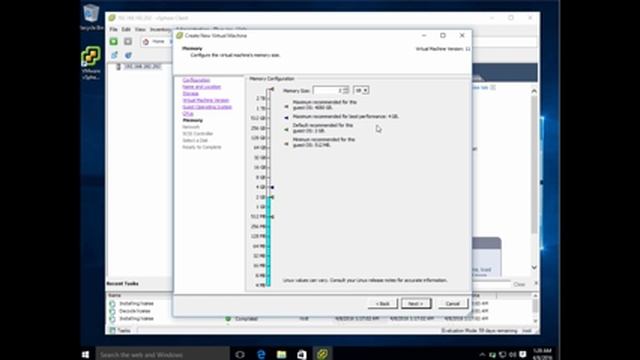Open Task View on the taskbar

click(x=240, y=354)
